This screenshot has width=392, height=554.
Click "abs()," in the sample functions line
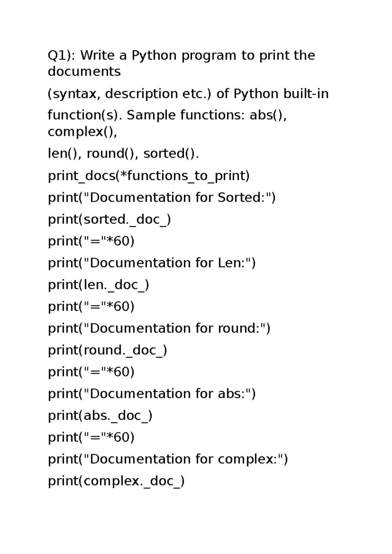tap(268, 115)
